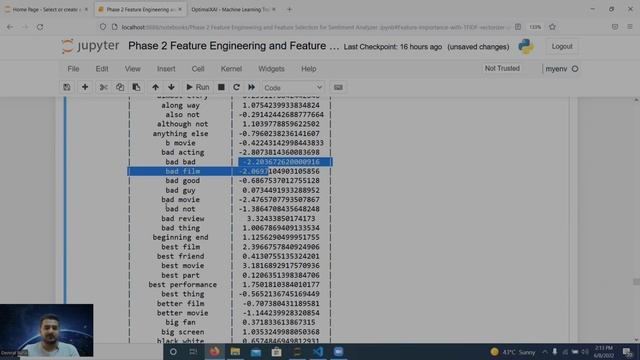Open reader view icon in address bar
The width and height of the screenshot is (640, 360).
click(x=518, y=27)
